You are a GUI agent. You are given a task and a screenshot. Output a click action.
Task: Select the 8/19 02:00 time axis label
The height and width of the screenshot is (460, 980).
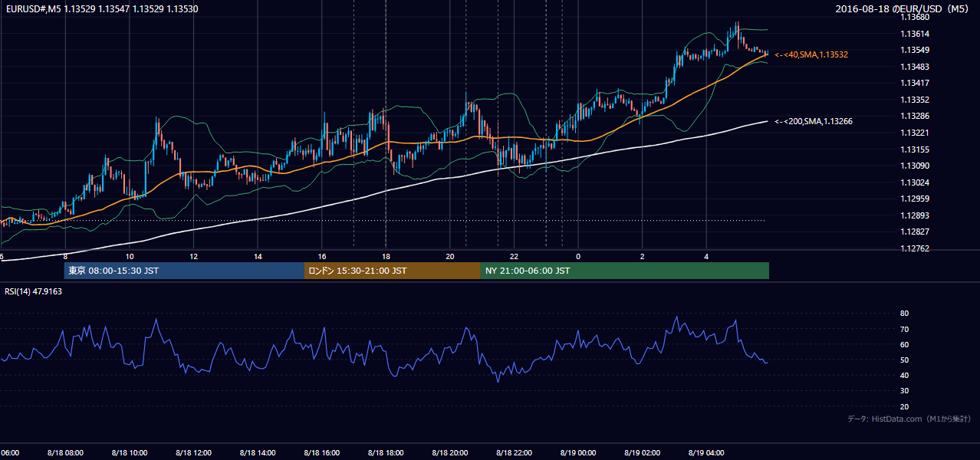[642, 453]
